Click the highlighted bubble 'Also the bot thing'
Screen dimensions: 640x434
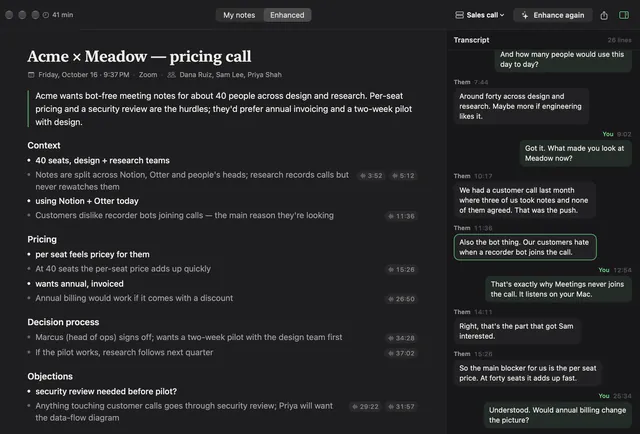tap(525, 247)
